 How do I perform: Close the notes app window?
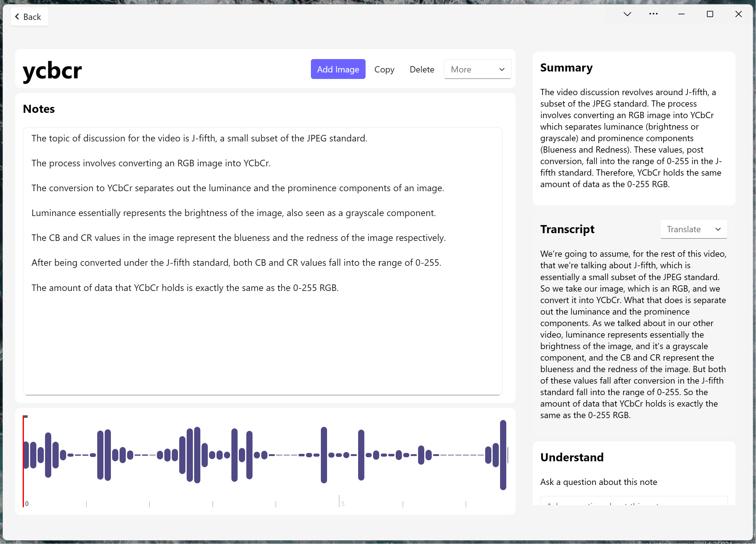pyautogui.click(x=738, y=14)
